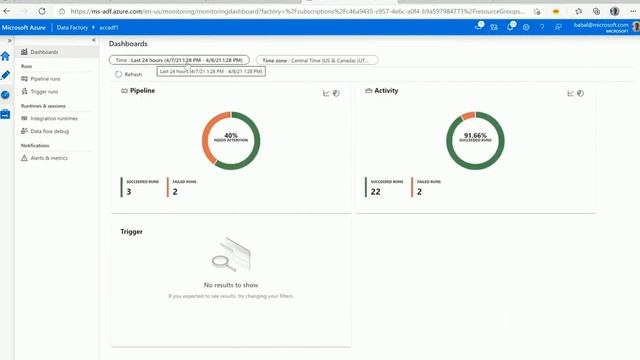Open the updates icon with badge in the Azure header
This screenshot has width=640, height=360.
point(479,27)
